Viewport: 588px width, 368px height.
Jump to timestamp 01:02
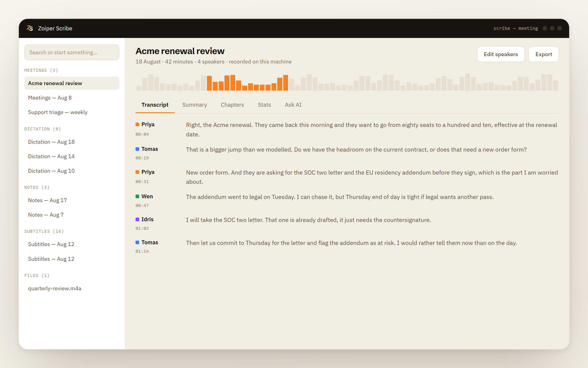[142, 228]
